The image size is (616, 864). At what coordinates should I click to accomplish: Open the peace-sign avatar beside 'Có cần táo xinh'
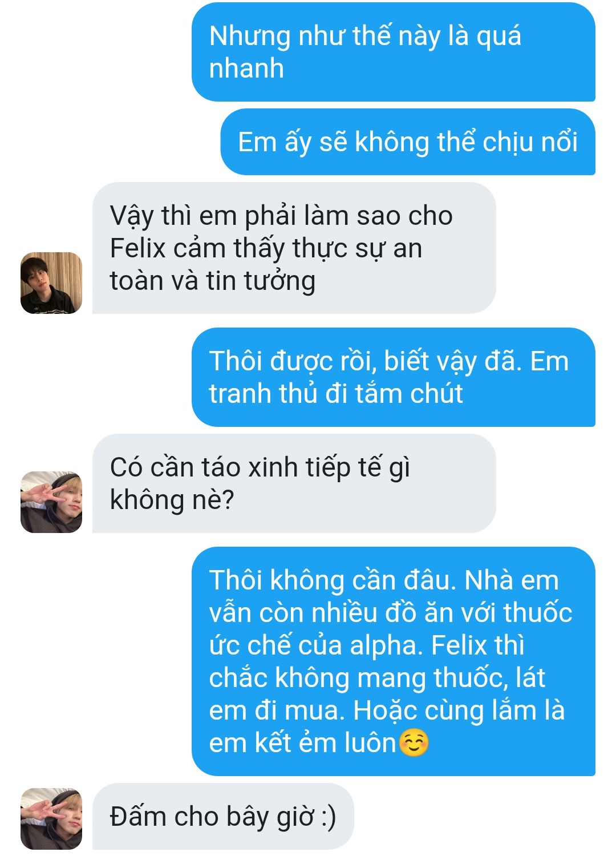tap(51, 502)
